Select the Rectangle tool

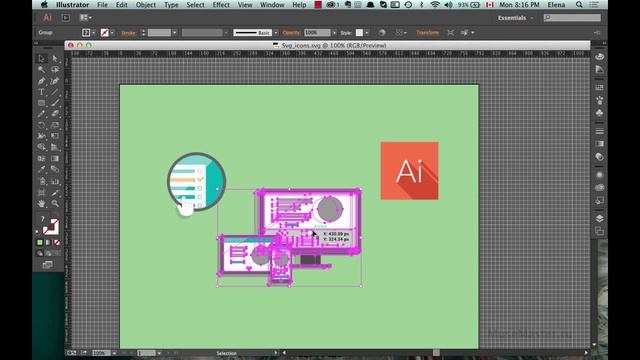click(x=42, y=103)
